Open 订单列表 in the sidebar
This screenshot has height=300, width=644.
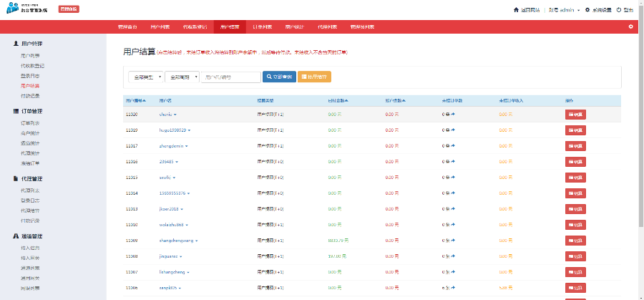tap(30, 123)
